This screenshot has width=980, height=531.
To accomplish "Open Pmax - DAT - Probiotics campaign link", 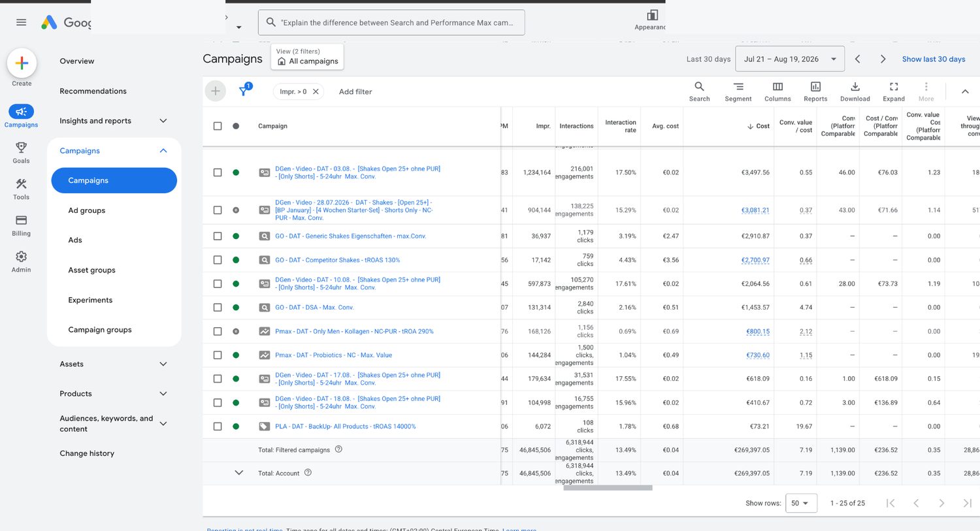I will coord(333,355).
